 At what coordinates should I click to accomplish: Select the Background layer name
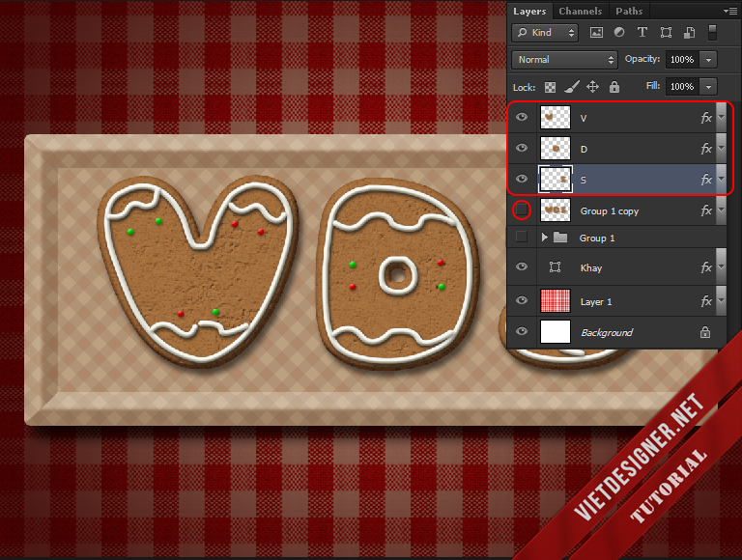click(607, 332)
